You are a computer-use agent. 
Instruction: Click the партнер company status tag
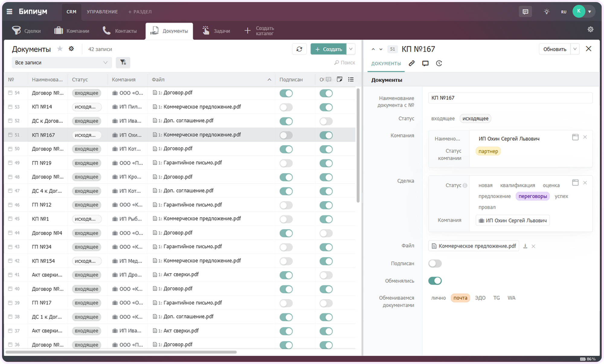coord(488,151)
